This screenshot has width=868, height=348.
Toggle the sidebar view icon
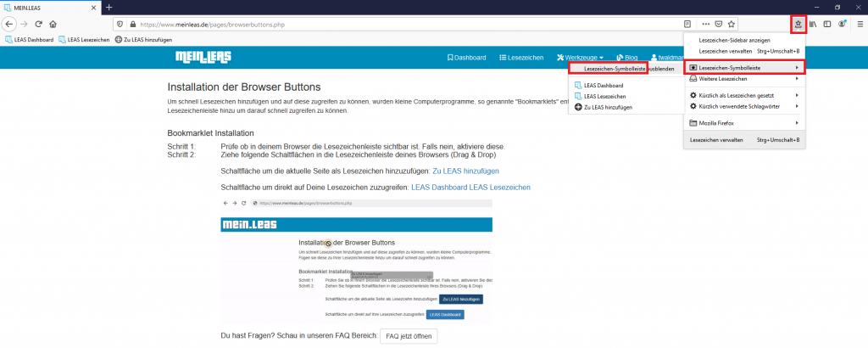[827, 24]
